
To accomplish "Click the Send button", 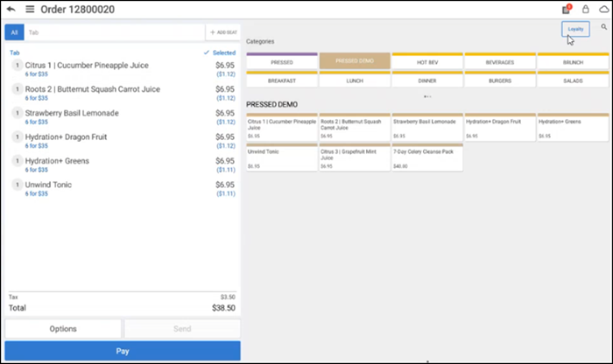I will point(182,329).
